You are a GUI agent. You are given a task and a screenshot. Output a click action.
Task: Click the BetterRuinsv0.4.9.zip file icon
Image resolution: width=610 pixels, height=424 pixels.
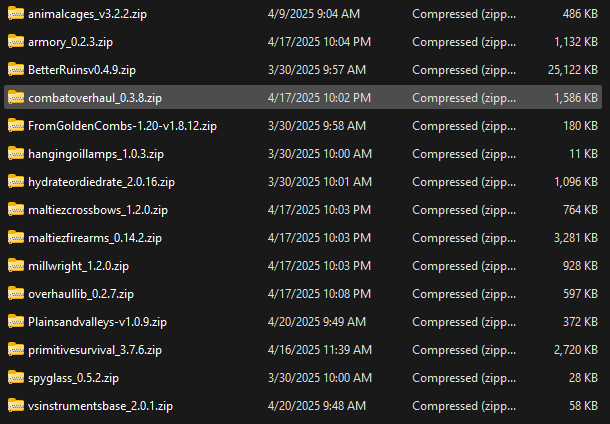tap(15, 69)
